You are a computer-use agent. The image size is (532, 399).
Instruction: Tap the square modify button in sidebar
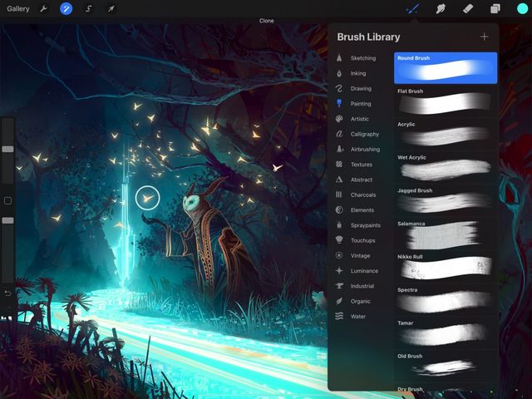click(x=7, y=200)
